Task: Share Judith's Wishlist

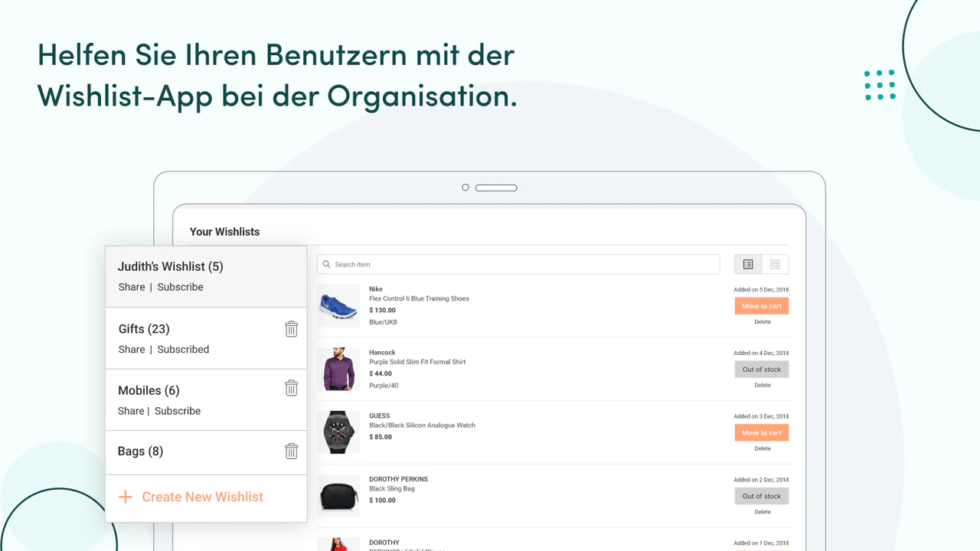Action: click(132, 287)
